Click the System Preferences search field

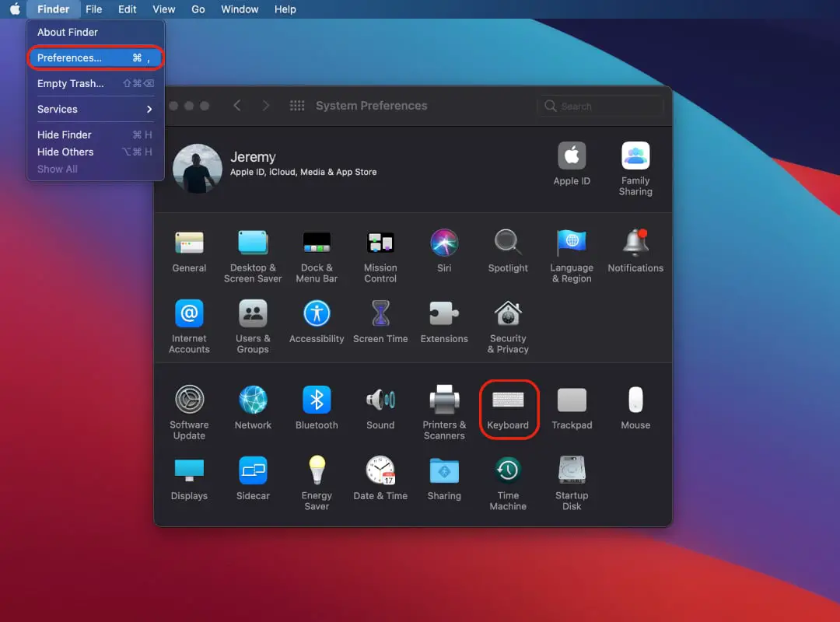600,106
